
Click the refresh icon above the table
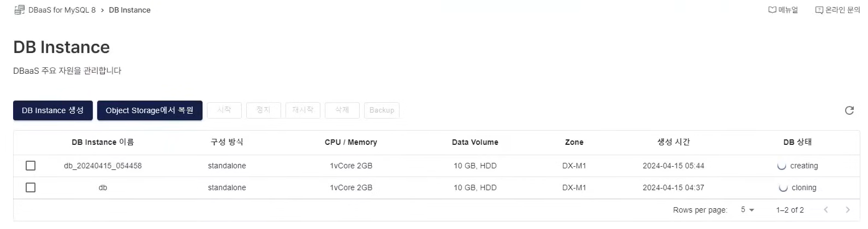tap(849, 110)
